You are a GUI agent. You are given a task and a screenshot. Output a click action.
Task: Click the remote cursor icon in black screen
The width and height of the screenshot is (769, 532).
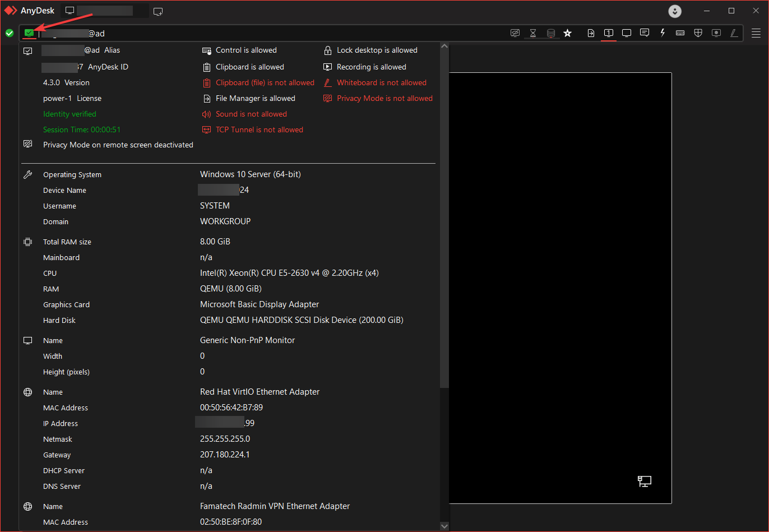[x=645, y=481]
